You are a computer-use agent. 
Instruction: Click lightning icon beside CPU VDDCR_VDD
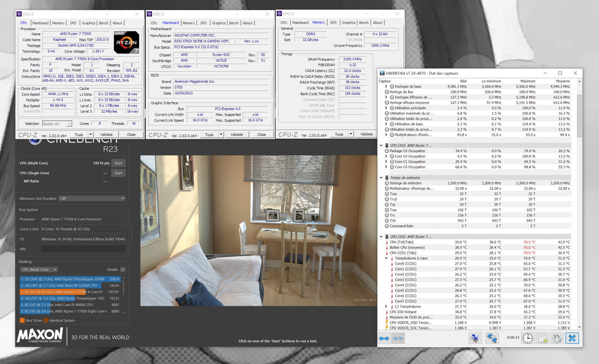coord(387,323)
